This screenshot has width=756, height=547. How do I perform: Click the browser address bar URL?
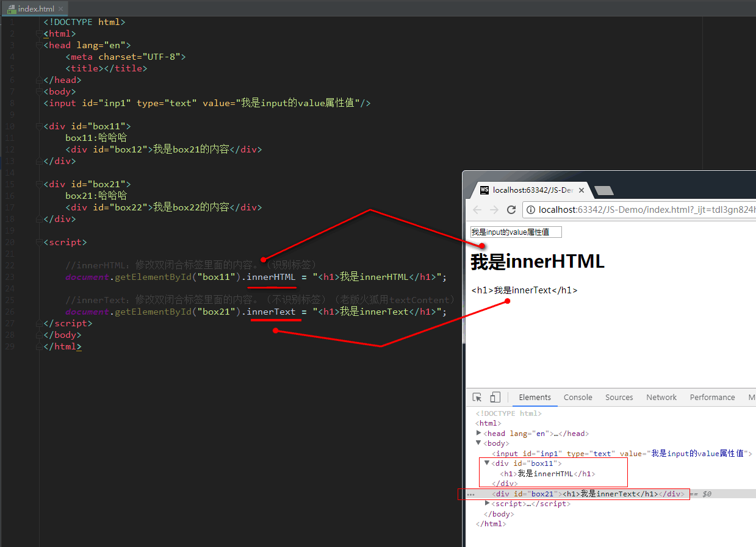tap(647, 210)
